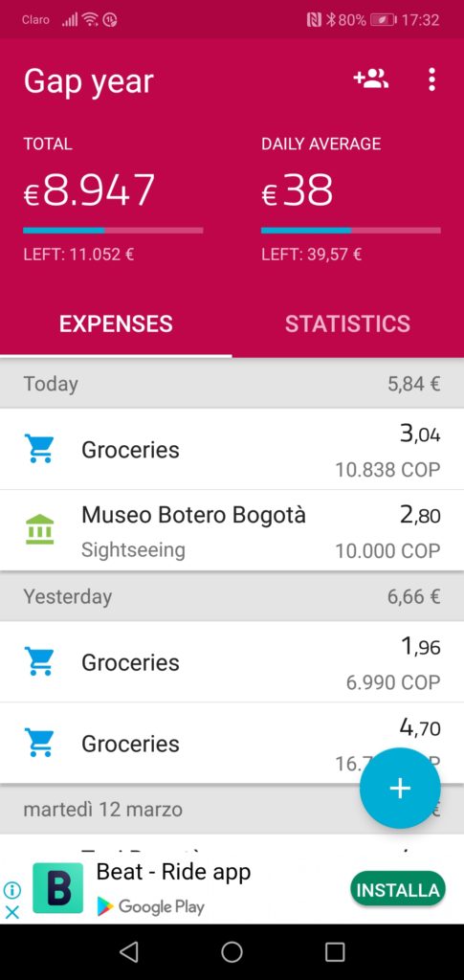Screen dimensions: 464x980
Task: Select the EXPENSES tab
Action: pos(116,323)
